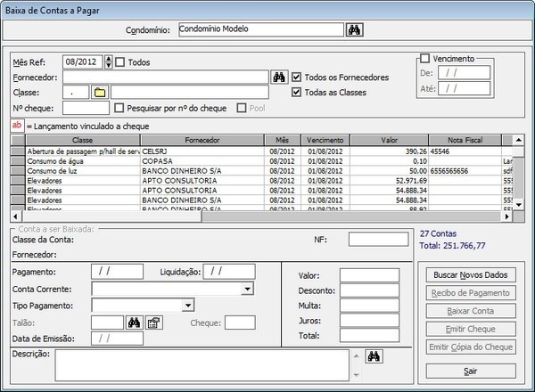Open the Tipo Pagamento dropdown
The height and width of the screenshot is (392, 535).
(187, 306)
